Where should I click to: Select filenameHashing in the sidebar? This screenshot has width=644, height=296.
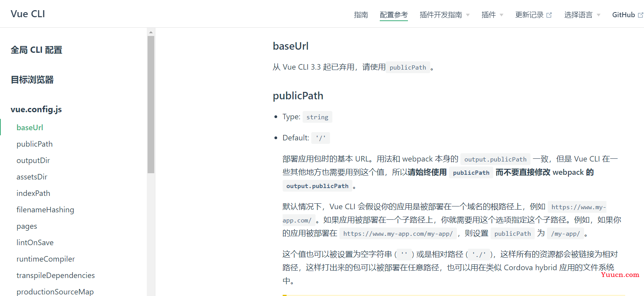click(45, 210)
